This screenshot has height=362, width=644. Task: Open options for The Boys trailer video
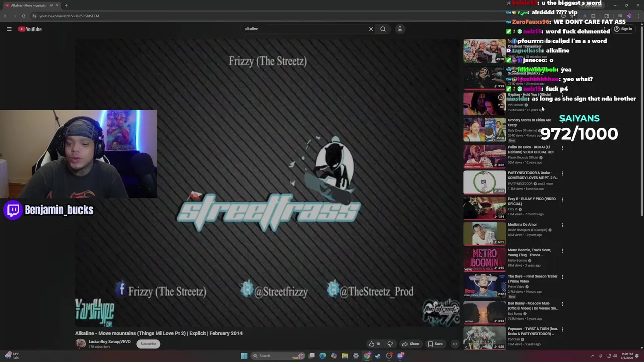pos(562,277)
